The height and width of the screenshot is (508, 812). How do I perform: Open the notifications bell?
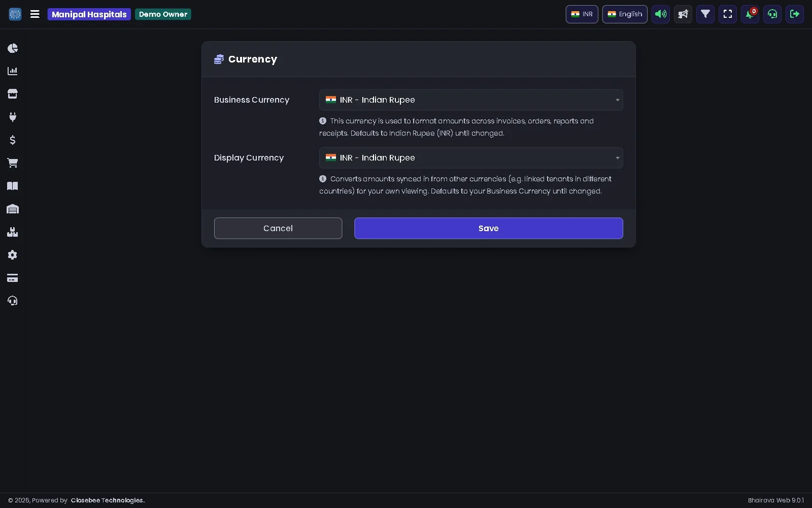[x=750, y=14]
